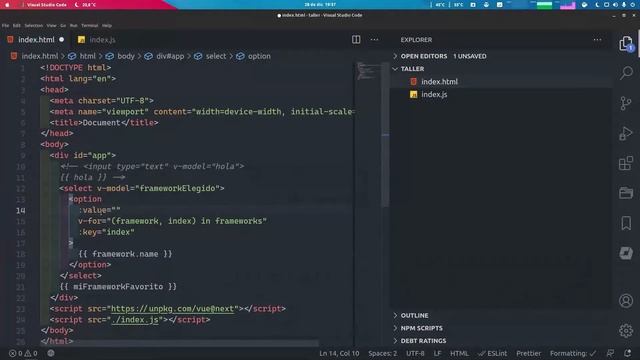Open editor More Actions ellipsis
The height and width of the screenshot is (360, 640).
(x=374, y=40)
